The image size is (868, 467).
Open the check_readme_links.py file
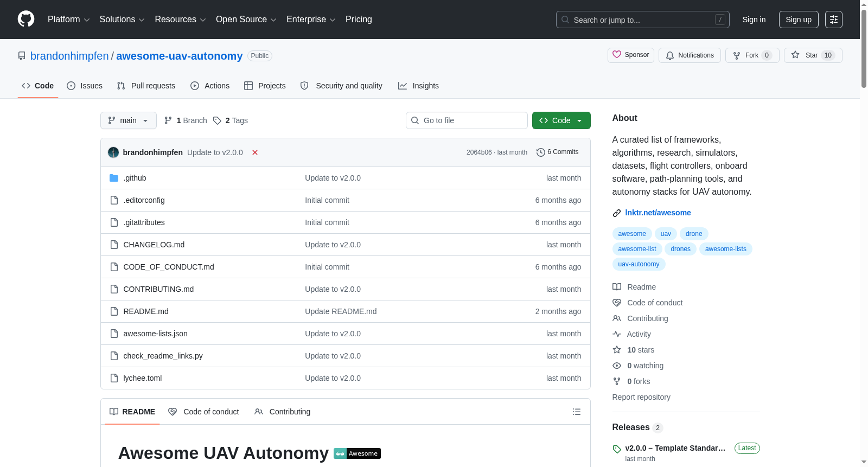(163, 356)
